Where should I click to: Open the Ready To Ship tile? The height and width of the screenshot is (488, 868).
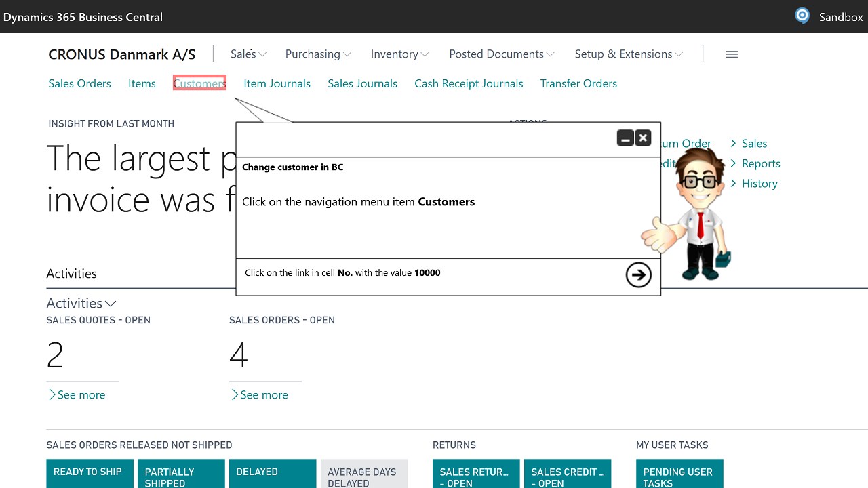pos(90,474)
